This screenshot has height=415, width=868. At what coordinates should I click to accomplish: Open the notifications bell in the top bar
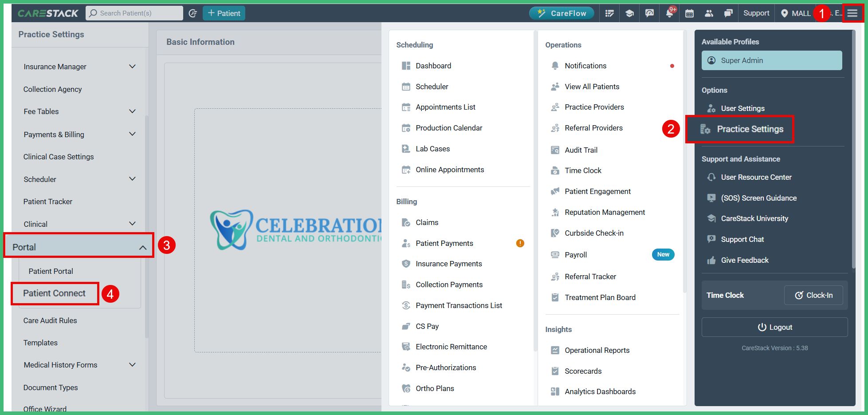click(669, 13)
